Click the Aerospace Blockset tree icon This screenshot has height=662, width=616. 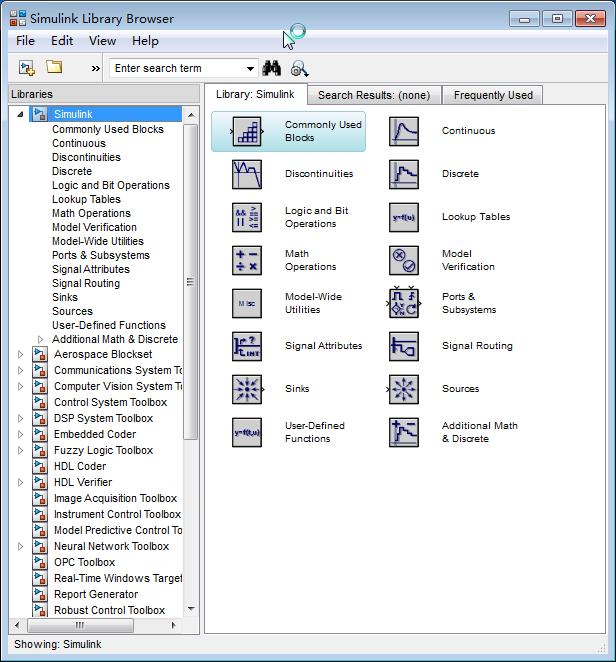40,354
